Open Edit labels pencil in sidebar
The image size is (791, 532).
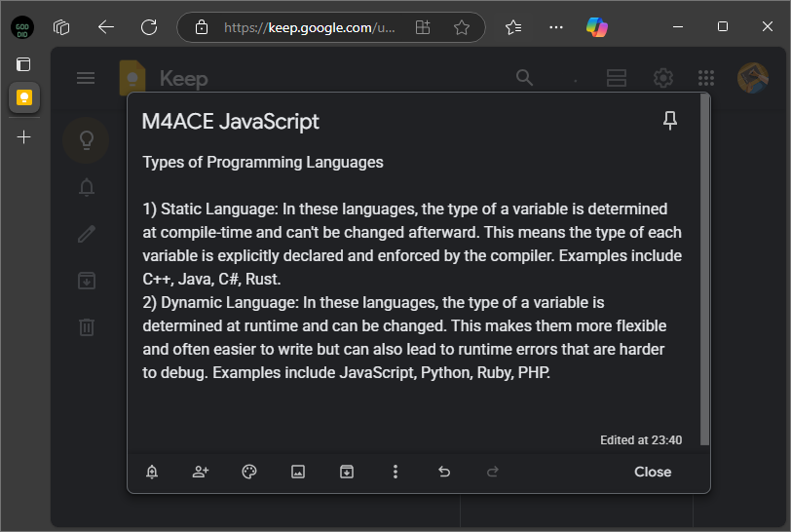pyautogui.click(x=87, y=234)
